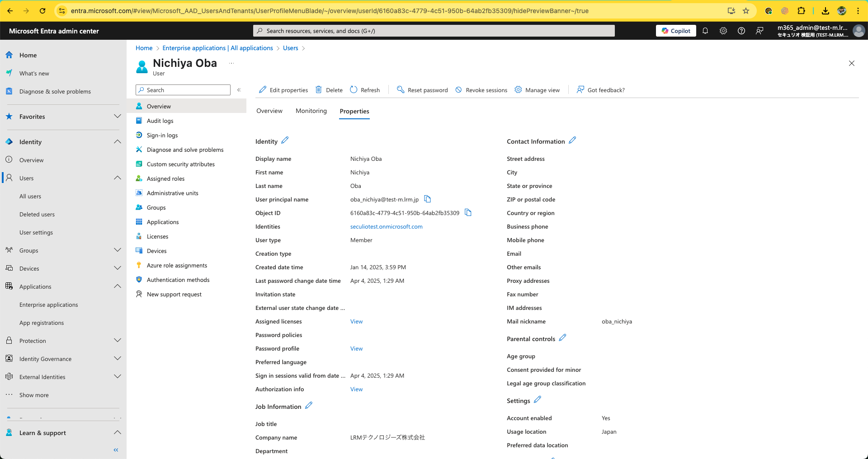Open All users in sidebar

(x=30, y=196)
